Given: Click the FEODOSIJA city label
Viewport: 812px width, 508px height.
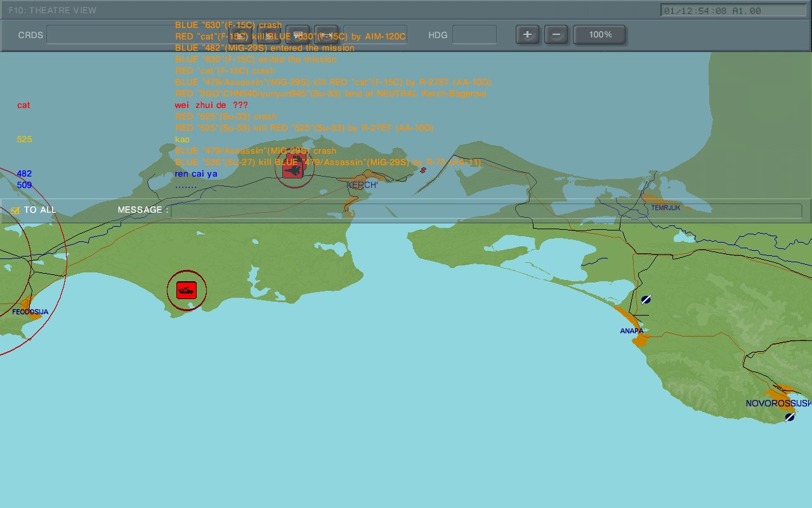Looking at the screenshot, I should (x=30, y=312).
